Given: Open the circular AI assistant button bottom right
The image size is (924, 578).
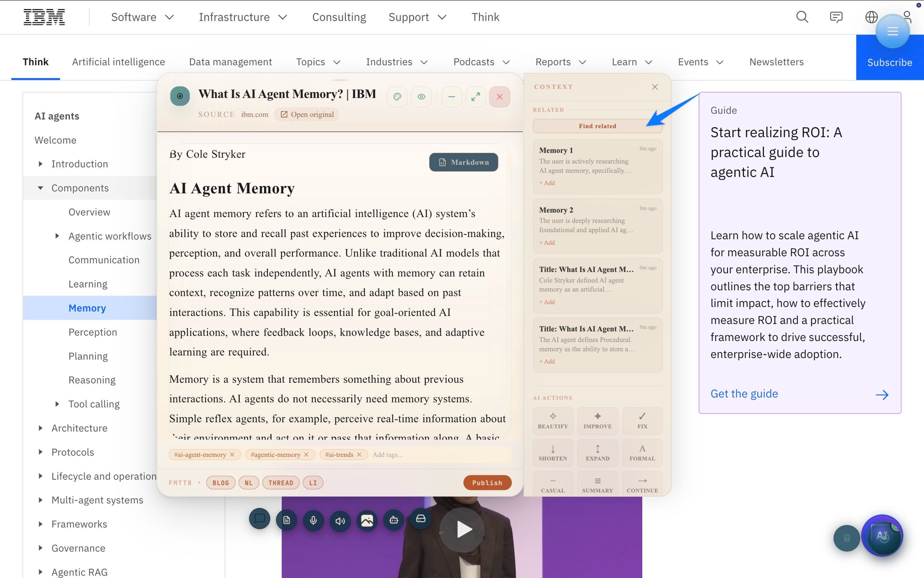Looking at the screenshot, I should [882, 535].
